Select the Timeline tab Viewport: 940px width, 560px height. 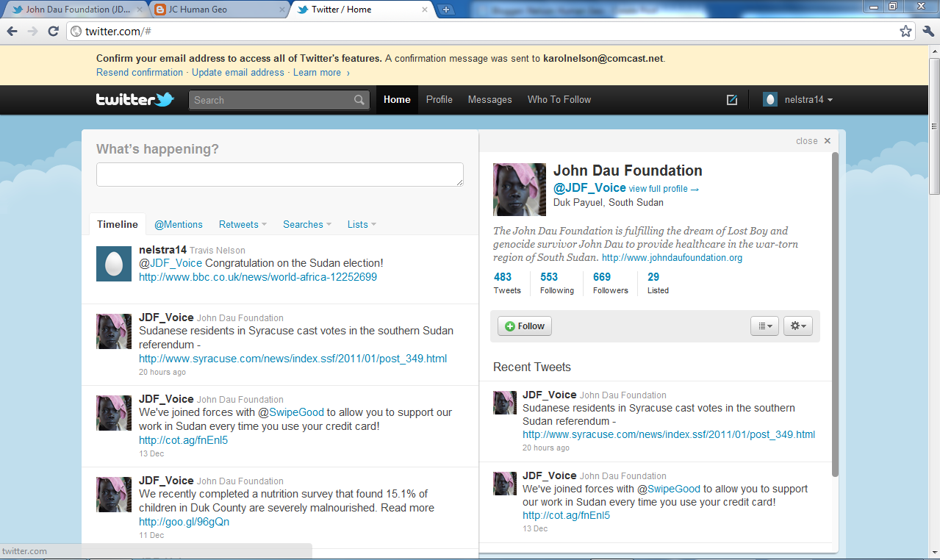coord(118,224)
